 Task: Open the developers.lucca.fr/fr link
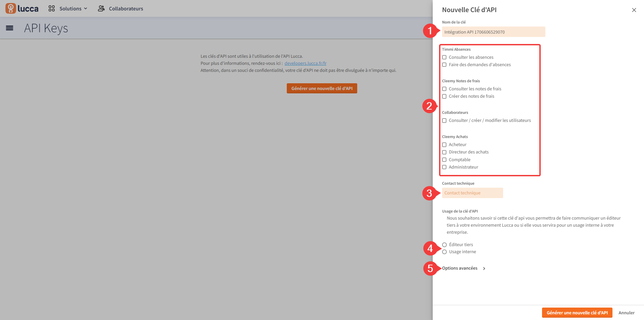tap(306, 63)
